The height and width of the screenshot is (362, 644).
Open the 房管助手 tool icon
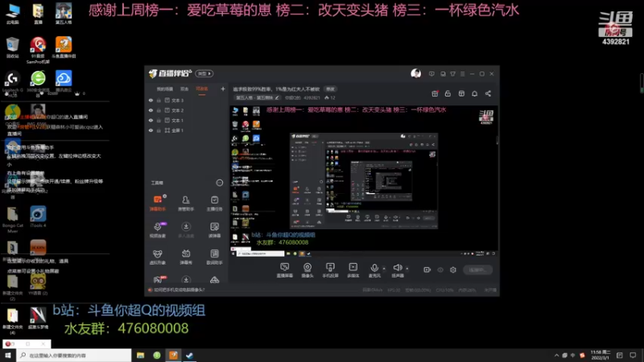tap(186, 204)
